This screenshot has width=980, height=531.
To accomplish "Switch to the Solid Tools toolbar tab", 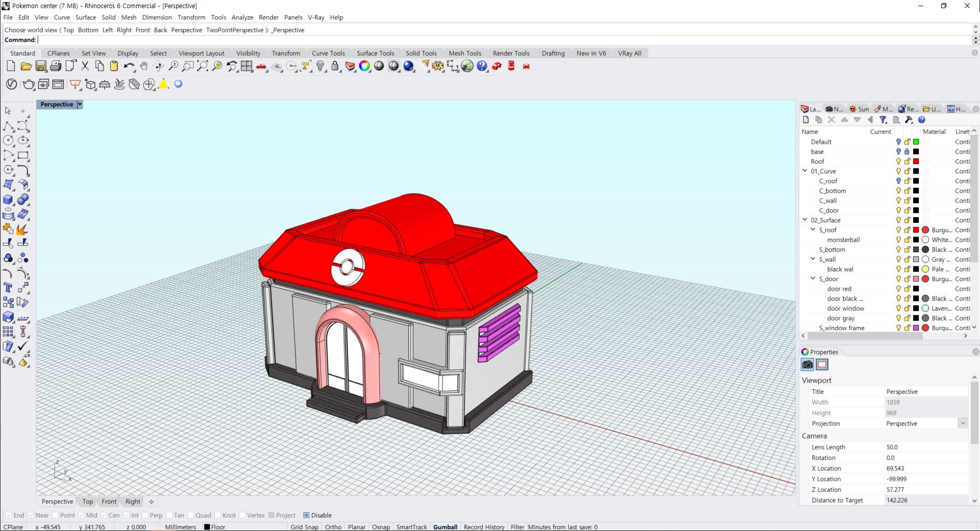I will point(421,53).
